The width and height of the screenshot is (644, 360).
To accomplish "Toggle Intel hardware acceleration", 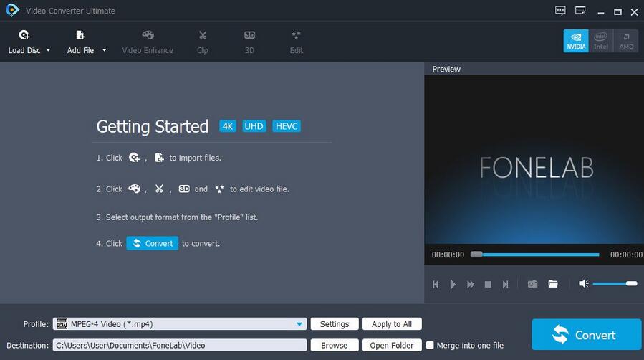I will pos(601,41).
